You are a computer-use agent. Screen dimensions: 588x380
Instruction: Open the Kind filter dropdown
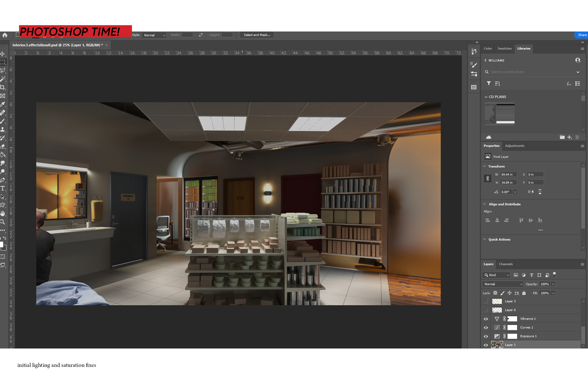pos(496,275)
